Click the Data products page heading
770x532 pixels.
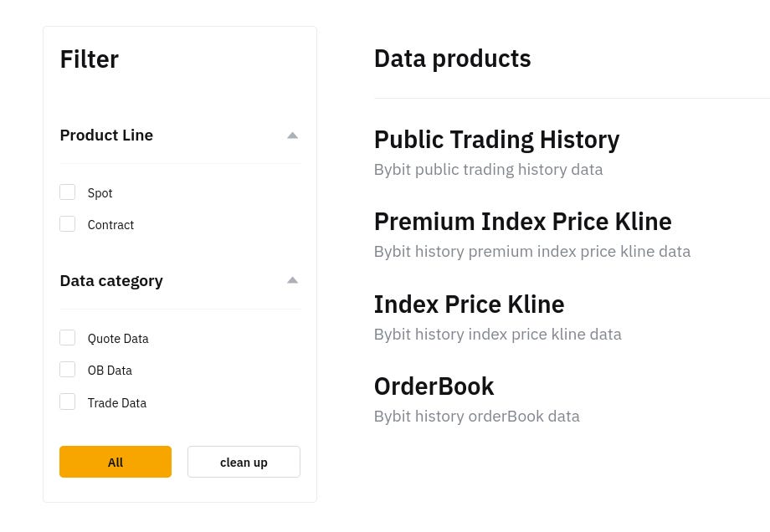(452, 59)
